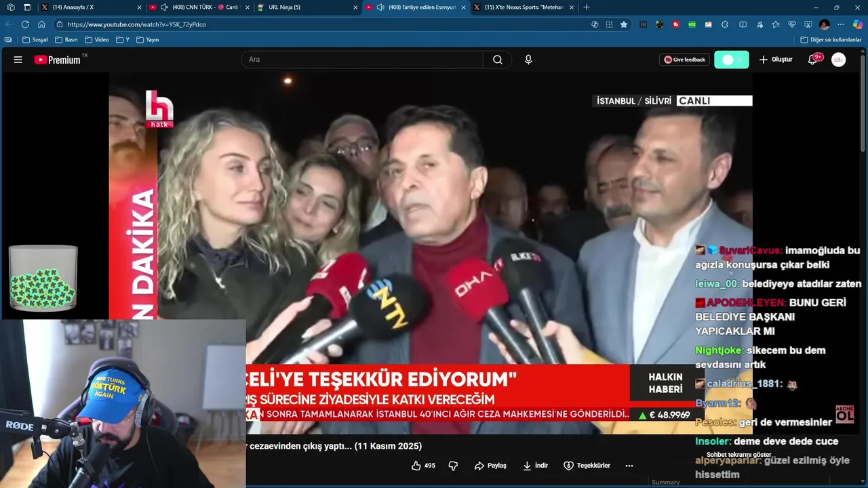
Task: Toggle favorite star in address bar
Action: coord(624,24)
